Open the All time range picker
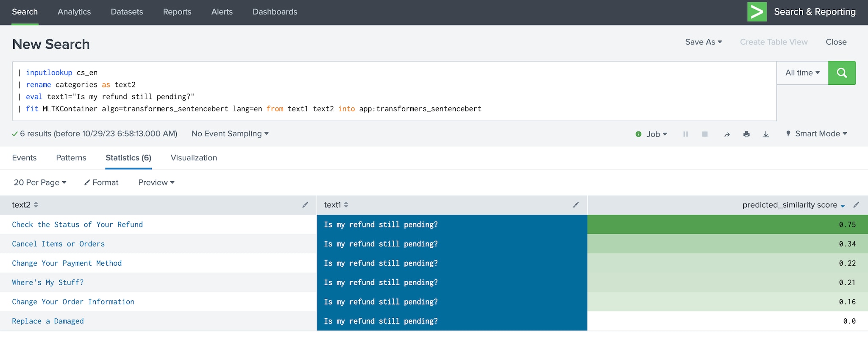Viewport: 868px width, 339px height. (802, 73)
